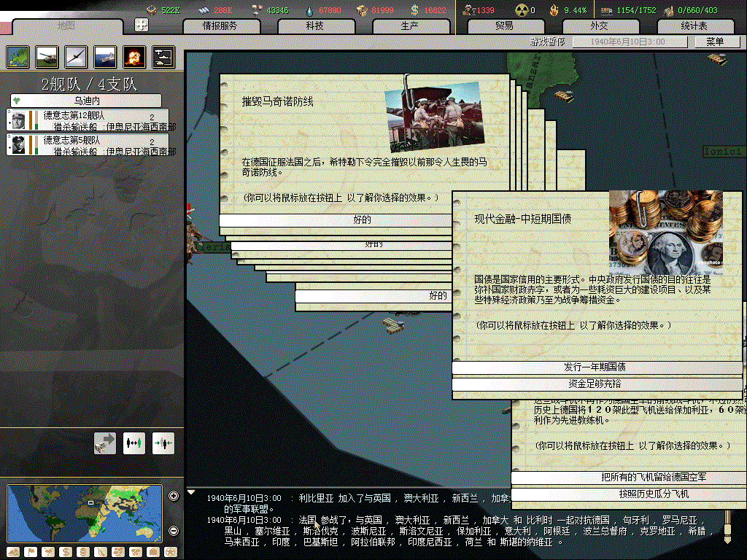
Task: Click the merge units arrows icon
Action: click(163, 443)
